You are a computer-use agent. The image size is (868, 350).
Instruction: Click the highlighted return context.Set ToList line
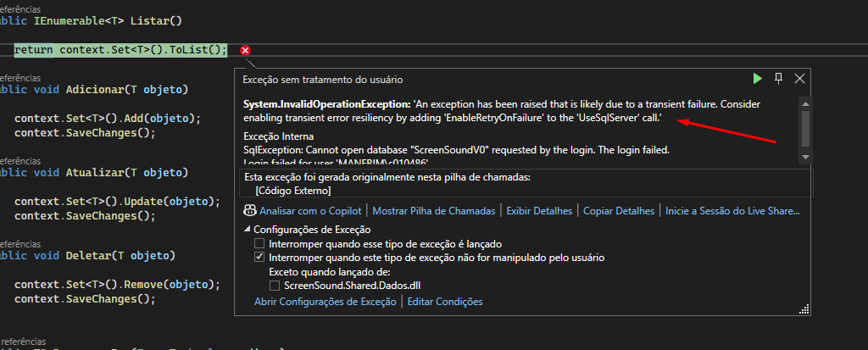(120, 50)
